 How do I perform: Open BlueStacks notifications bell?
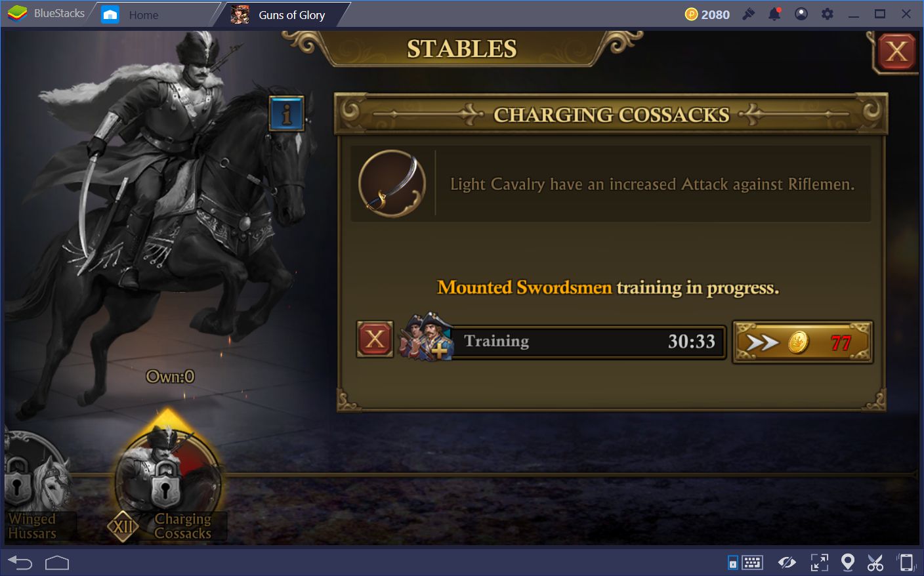tap(775, 14)
